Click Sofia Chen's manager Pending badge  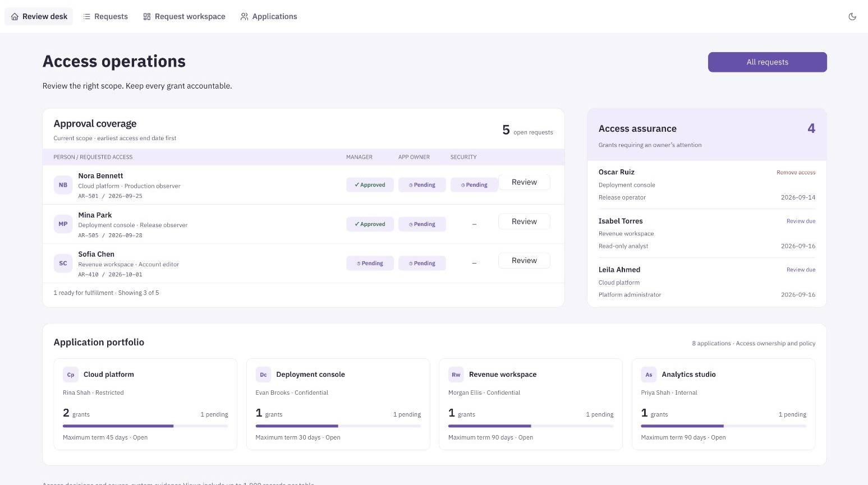pos(370,264)
